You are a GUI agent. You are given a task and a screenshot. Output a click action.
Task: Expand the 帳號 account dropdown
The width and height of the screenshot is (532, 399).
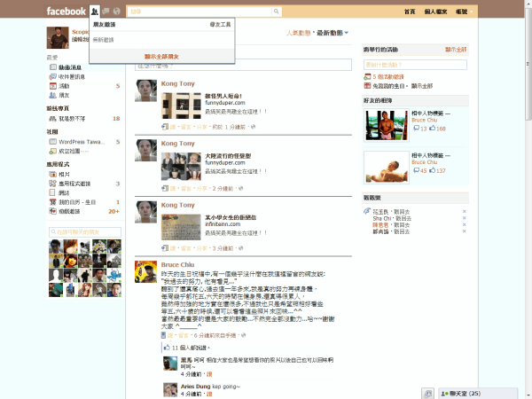464,12
